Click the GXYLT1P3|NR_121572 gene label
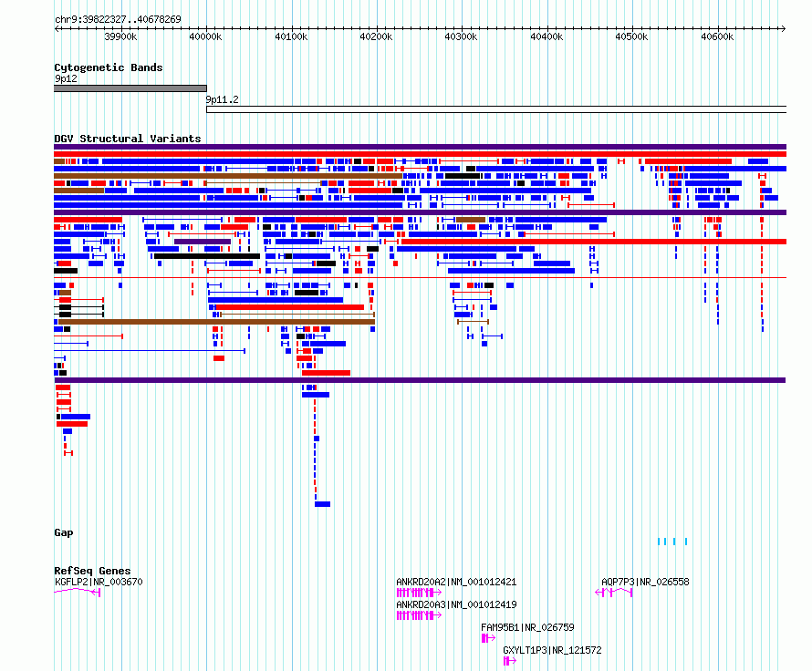The width and height of the screenshot is (812, 671). pyautogui.click(x=552, y=650)
